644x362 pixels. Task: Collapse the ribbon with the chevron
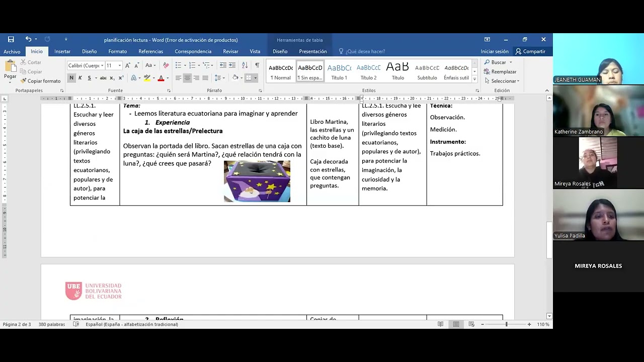[547, 90]
